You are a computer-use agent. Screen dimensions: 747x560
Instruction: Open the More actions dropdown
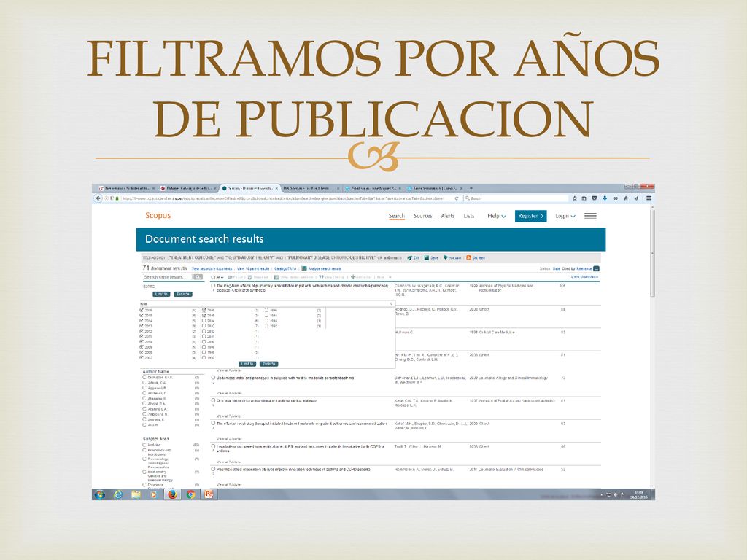[x=384, y=276]
